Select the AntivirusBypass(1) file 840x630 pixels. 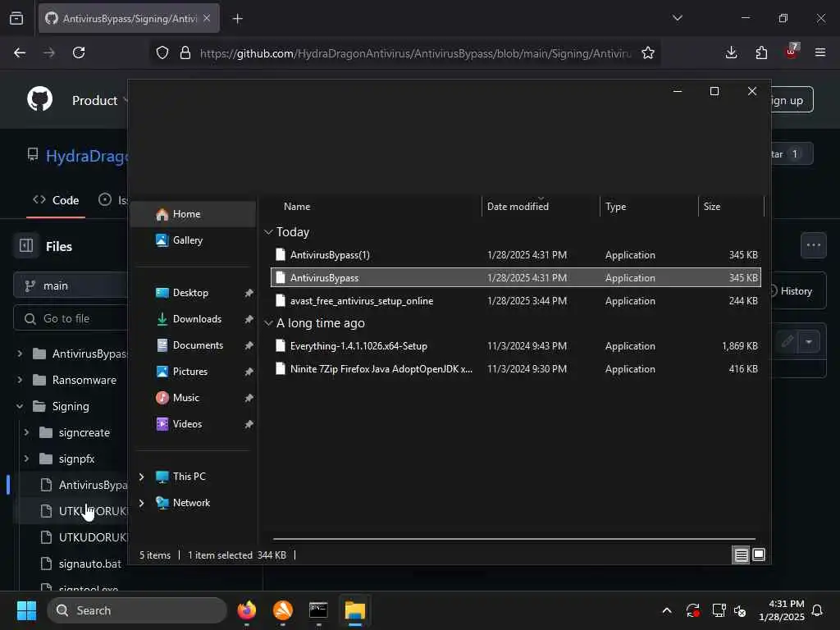[x=516, y=255]
